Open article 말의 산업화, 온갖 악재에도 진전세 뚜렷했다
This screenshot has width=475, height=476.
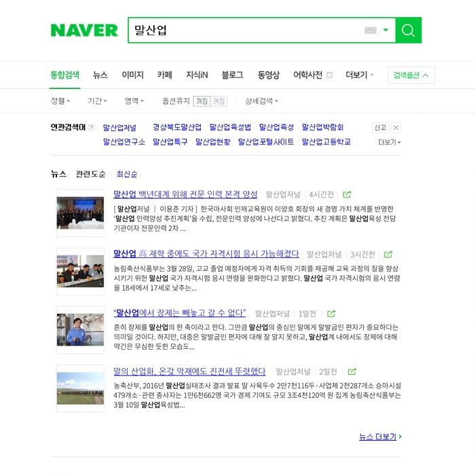point(189,371)
